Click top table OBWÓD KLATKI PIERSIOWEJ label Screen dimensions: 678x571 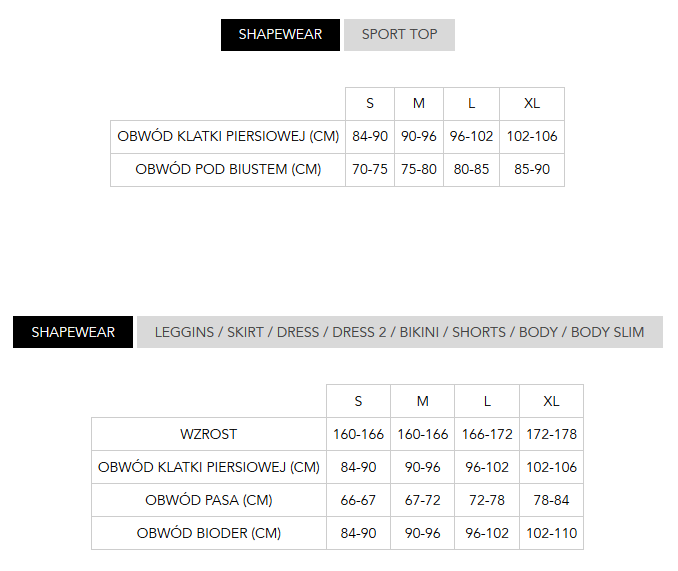point(228,137)
